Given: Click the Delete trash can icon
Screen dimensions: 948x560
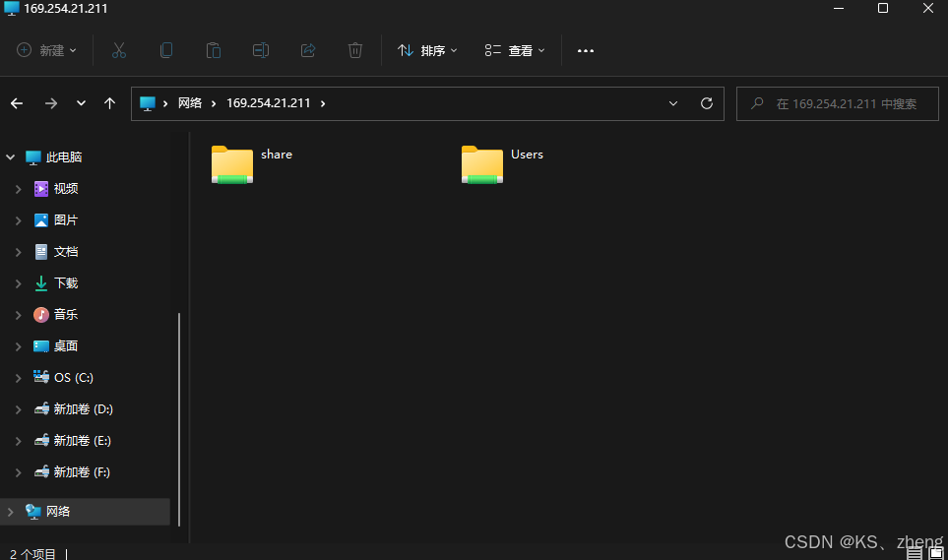Looking at the screenshot, I should point(355,50).
